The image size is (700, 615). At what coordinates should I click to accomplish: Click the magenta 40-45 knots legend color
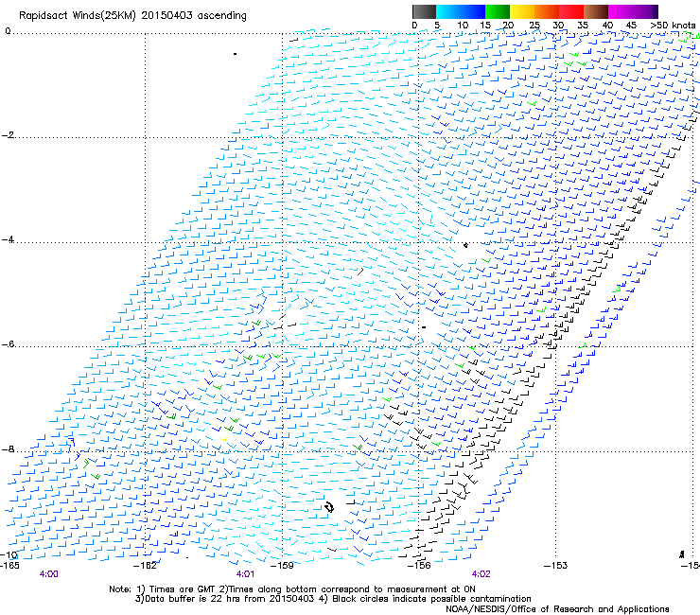621,11
